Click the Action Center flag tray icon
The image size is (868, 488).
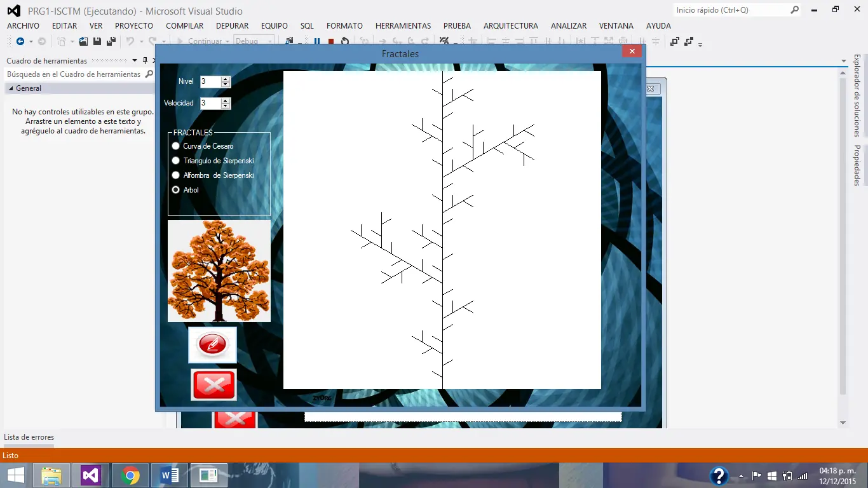(x=757, y=476)
